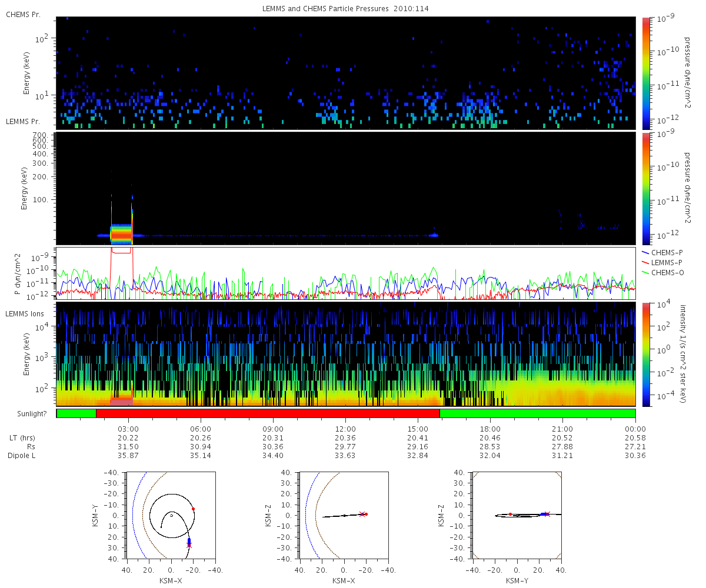Image resolution: width=706 pixels, height=588 pixels.
Task: Click the first green segment of the Sunlight bar
Action: 76,413
